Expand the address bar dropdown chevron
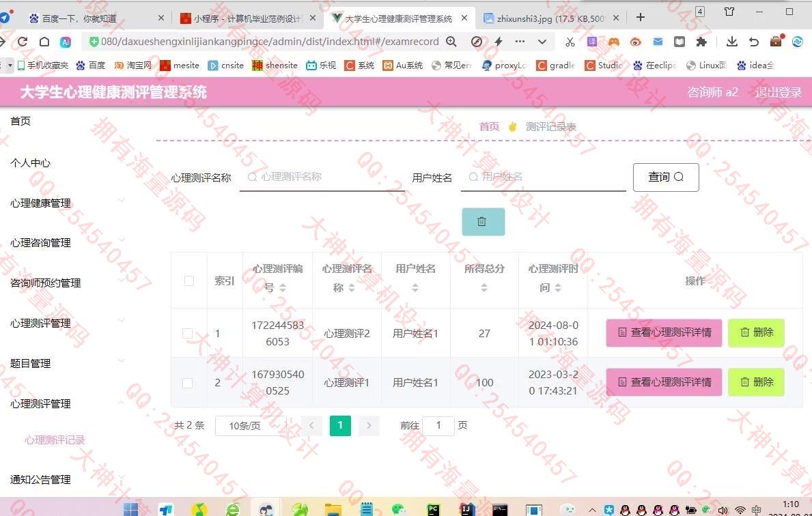812x516 pixels. (x=542, y=42)
